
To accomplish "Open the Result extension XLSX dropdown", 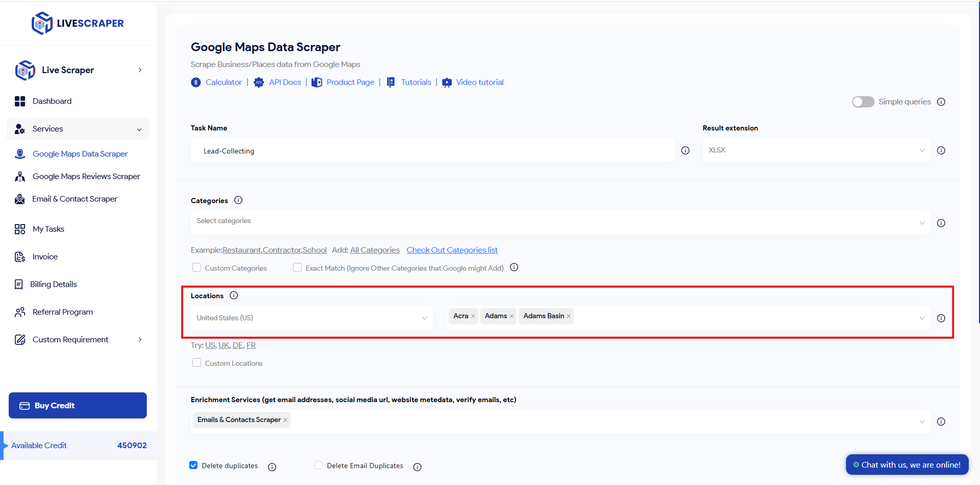I will click(x=816, y=150).
